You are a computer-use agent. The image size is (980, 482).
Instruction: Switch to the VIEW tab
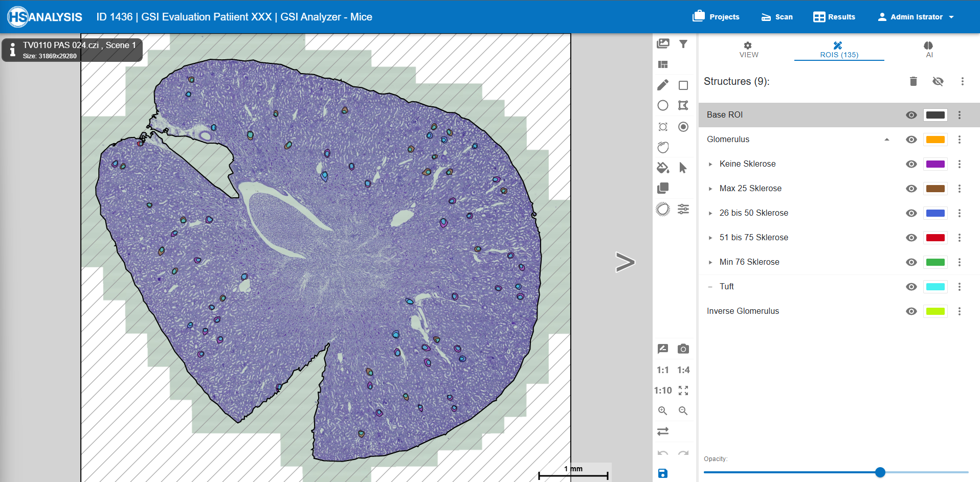[749, 50]
